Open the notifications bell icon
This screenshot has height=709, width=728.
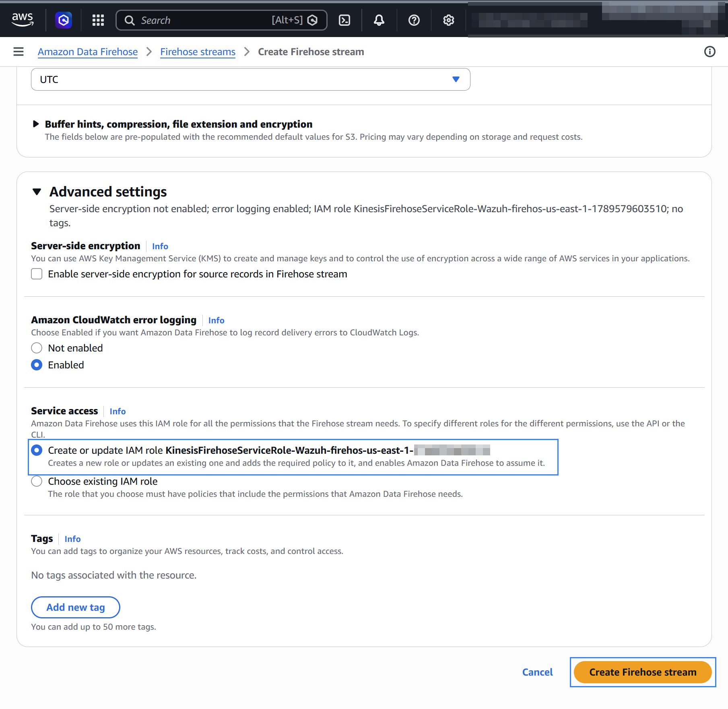click(x=379, y=20)
